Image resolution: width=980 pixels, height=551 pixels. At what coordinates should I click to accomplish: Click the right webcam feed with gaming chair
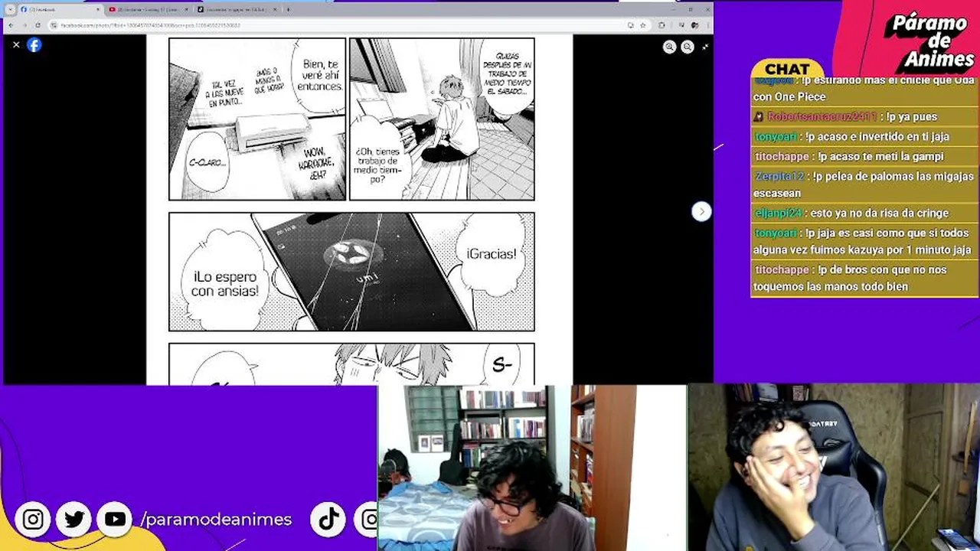coord(834,468)
